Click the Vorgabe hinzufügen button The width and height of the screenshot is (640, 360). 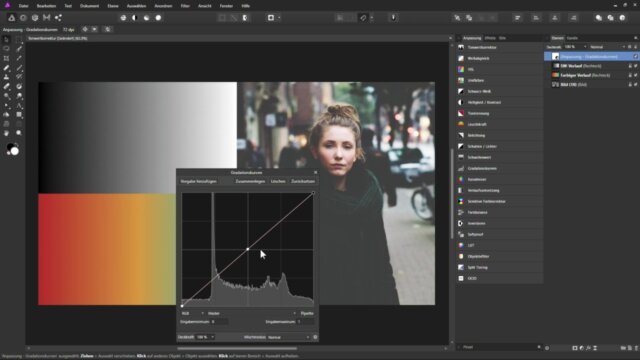point(198,181)
